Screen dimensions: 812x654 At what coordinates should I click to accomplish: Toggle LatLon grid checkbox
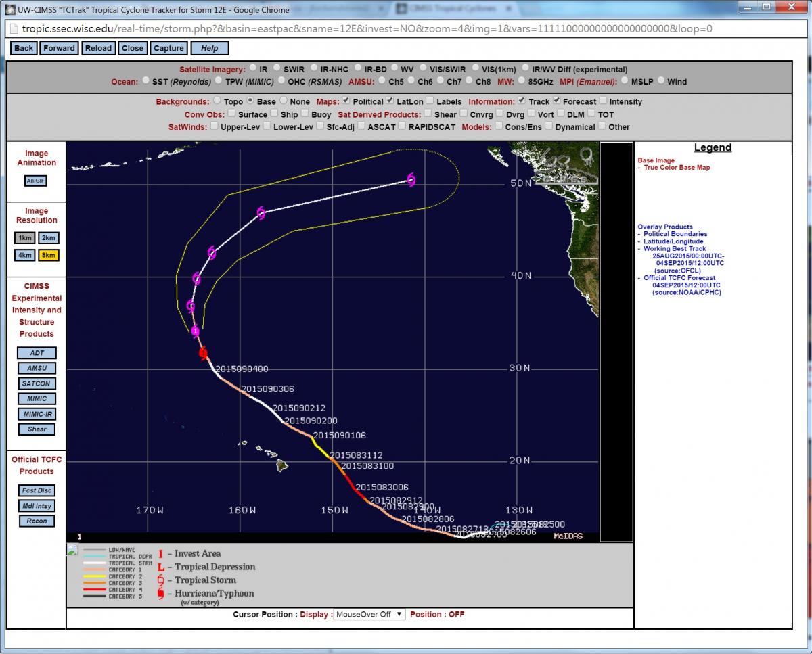tap(390, 101)
